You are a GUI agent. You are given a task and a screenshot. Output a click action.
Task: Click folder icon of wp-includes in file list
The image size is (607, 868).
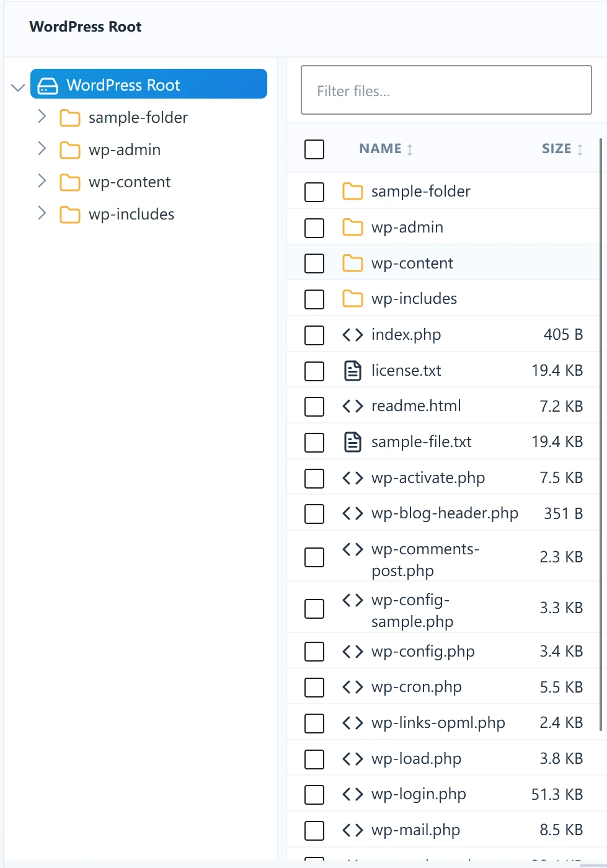coord(353,299)
